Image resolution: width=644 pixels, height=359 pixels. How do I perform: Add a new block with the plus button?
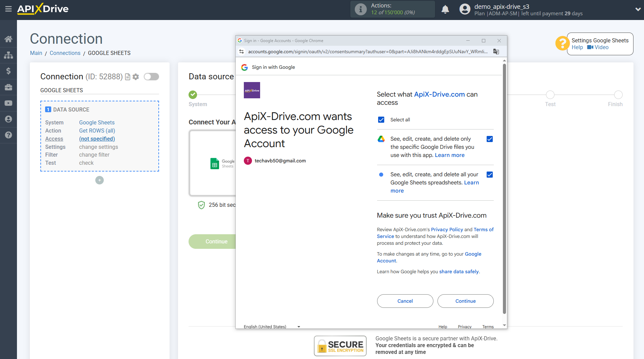pyautogui.click(x=99, y=180)
